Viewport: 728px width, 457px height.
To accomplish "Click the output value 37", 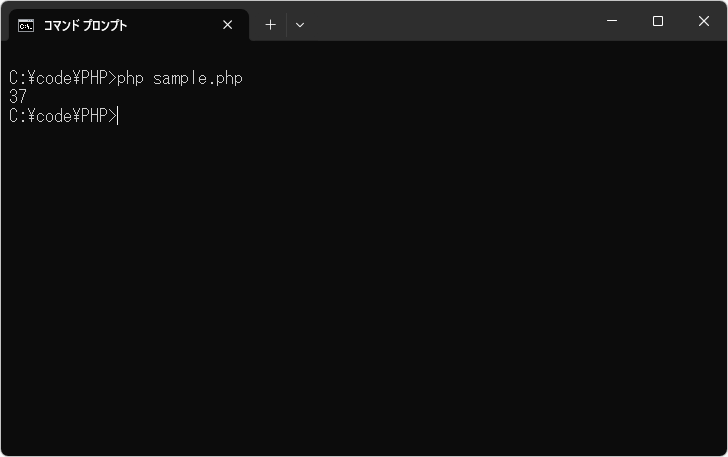I will 17,97.
